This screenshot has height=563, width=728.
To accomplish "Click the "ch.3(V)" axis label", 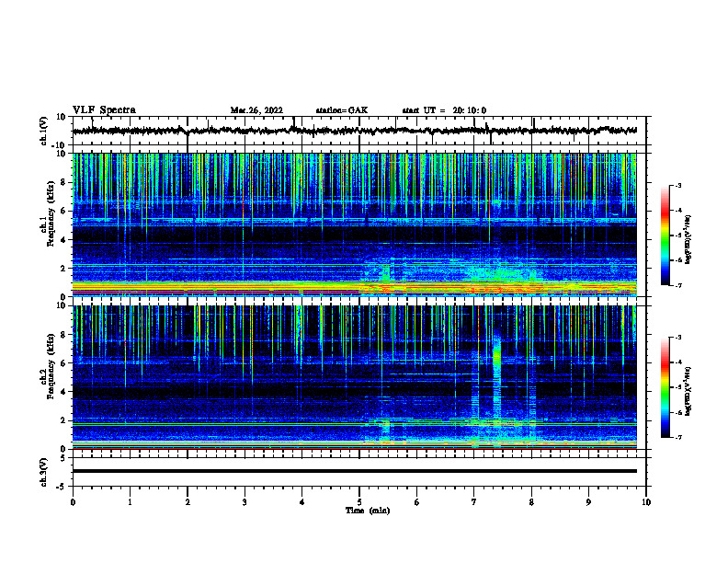I will 44,472.
